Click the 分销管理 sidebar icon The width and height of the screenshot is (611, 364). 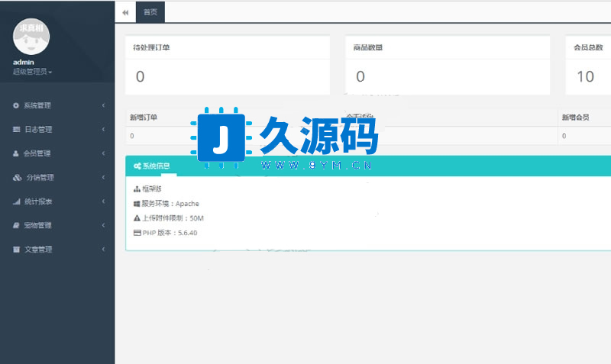(18, 177)
